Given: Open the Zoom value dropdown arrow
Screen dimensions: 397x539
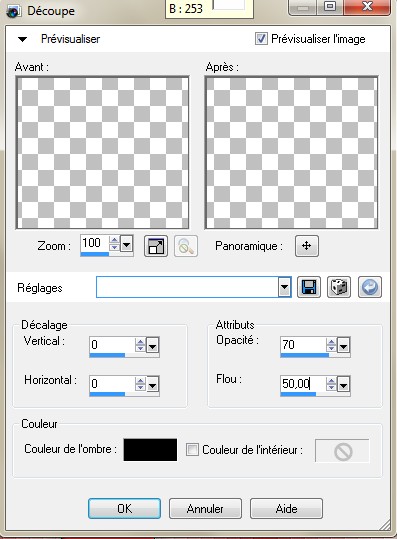Looking at the screenshot, I should (126, 244).
